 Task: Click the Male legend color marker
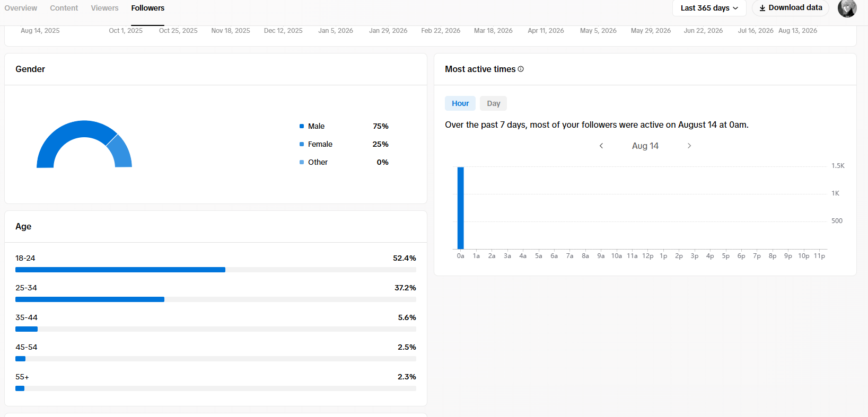click(302, 126)
